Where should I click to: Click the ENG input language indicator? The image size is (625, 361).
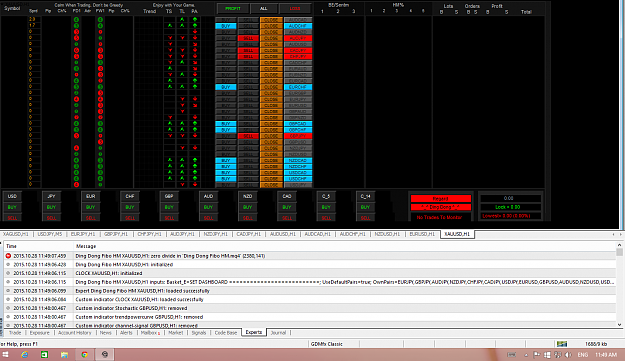tap(582, 355)
